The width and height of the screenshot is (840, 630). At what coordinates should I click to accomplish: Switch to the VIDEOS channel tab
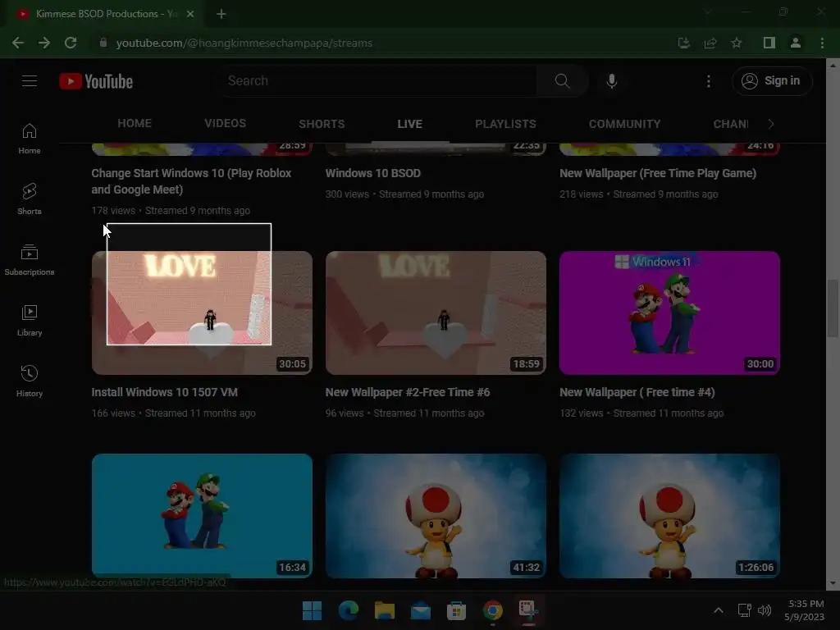pyautogui.click(x=225, y=124)
